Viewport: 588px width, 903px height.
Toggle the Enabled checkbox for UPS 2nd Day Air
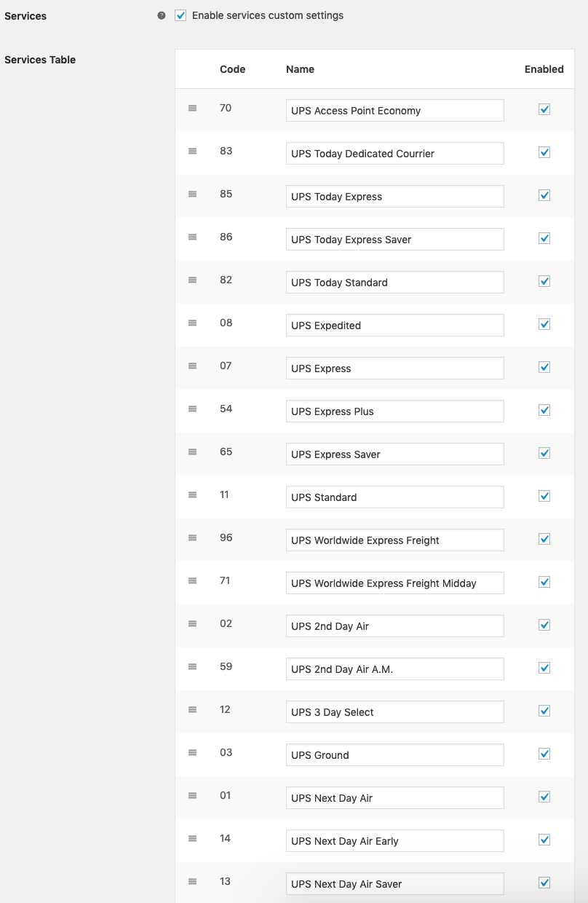544,624
